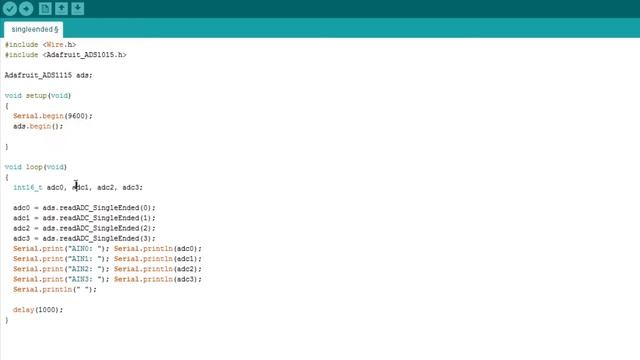The width and height of the screenshot is (640, 360).
Task: Open a sketch with the Open icon
Action: (x=61, y=9)
